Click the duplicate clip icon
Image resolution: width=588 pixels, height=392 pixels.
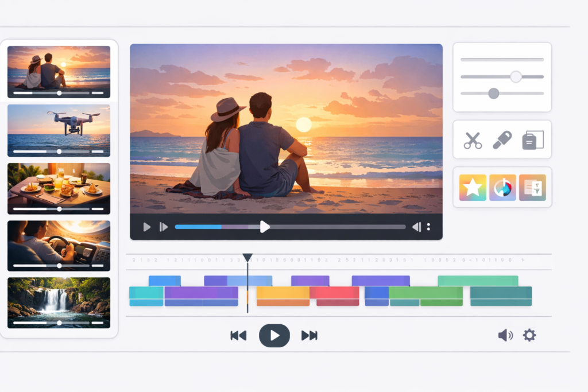532,139
